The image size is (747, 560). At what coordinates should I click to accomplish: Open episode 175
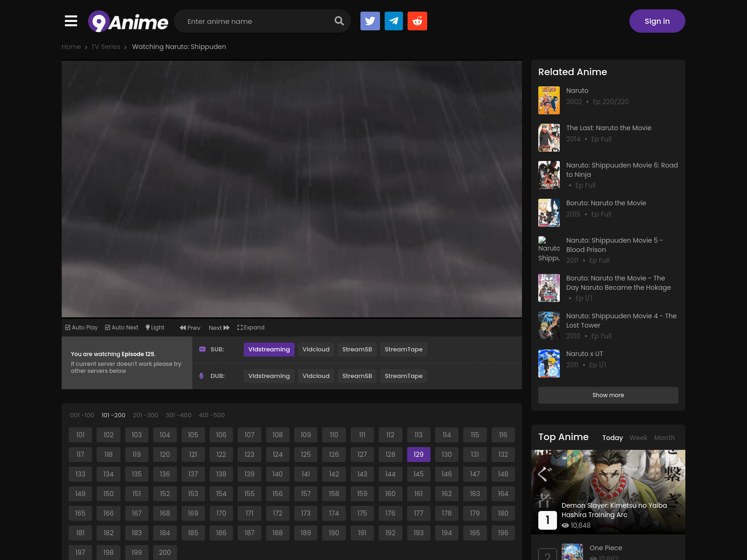(362, 513)
